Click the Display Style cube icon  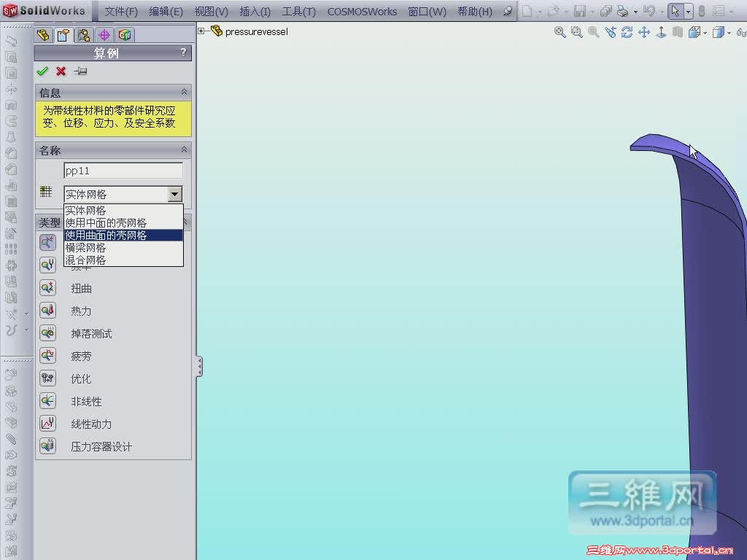(x=718, y=32)
